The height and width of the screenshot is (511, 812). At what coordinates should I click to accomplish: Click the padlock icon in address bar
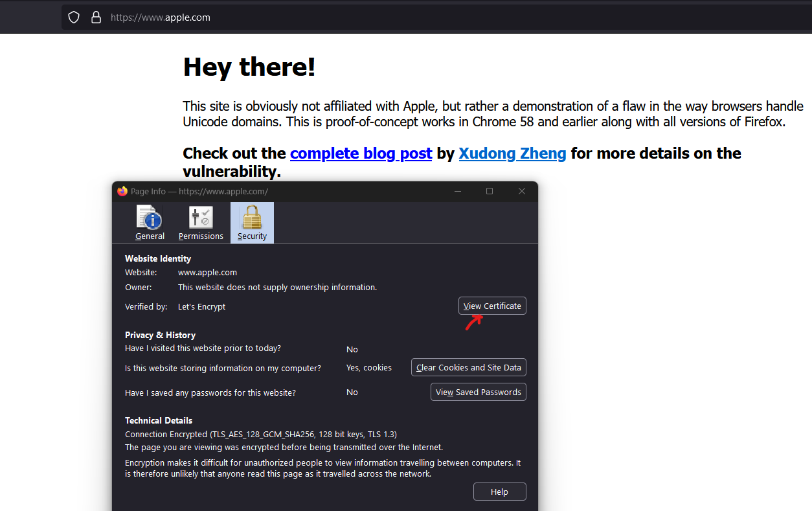point(96,17)
